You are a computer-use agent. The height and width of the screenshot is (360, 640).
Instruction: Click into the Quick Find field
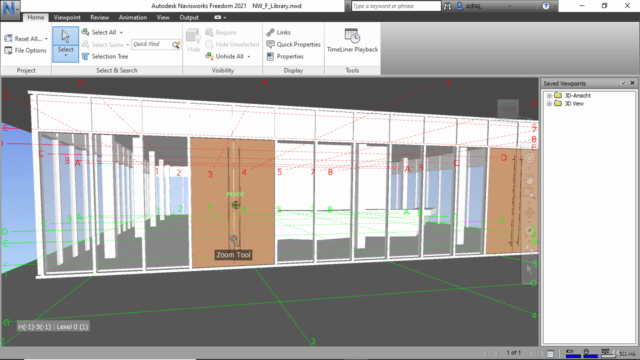[152, 44]
